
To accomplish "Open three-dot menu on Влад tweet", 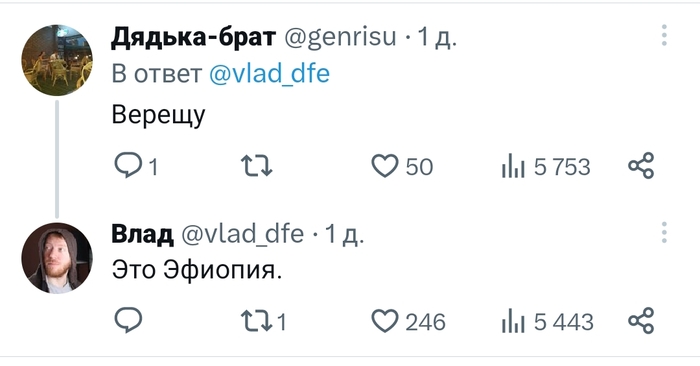I will pos(664,233).
